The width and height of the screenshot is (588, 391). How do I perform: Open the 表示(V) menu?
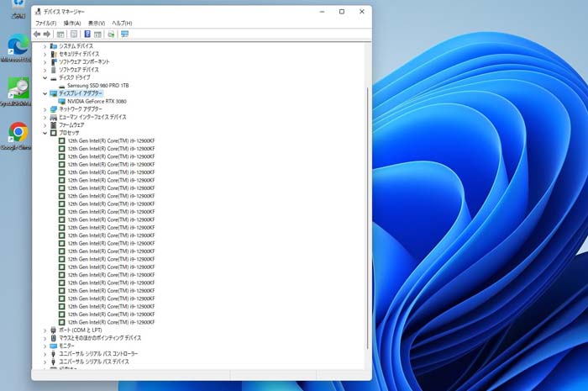[x=97, y=24]
